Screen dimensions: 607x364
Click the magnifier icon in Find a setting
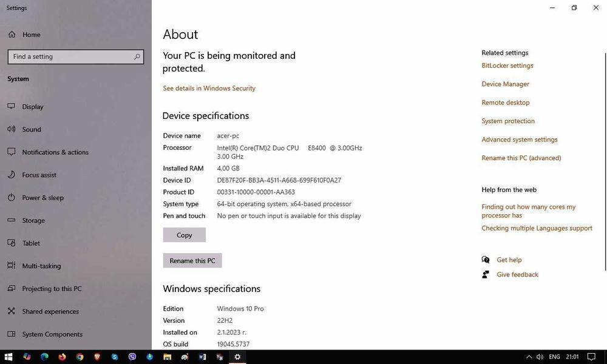[137, 56]
